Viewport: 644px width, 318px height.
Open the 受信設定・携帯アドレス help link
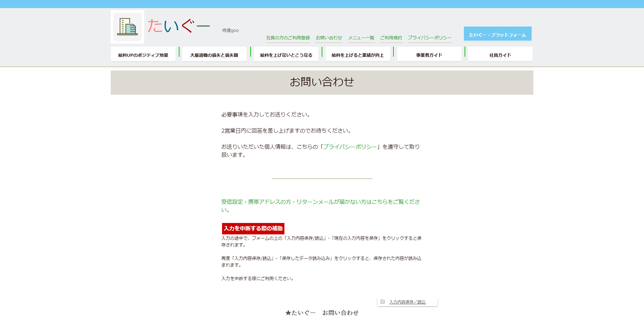320,202
